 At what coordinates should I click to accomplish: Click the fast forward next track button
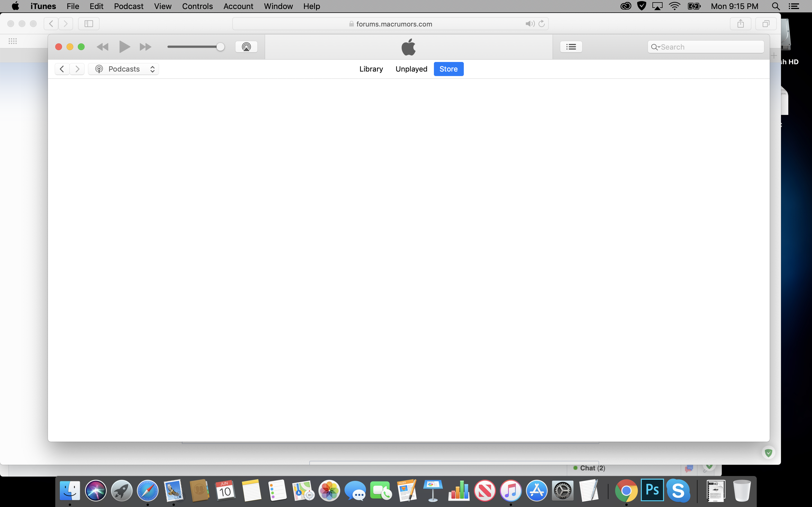145,47
